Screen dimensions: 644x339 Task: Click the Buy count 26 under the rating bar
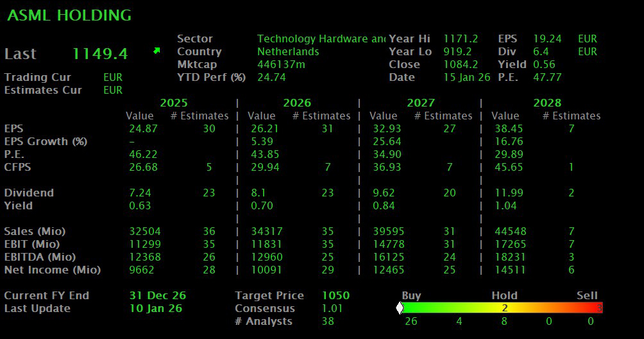411,321
